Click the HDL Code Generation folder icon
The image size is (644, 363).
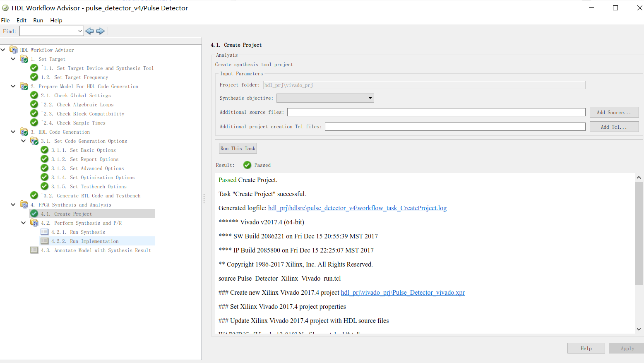click(x=24, y=132)
